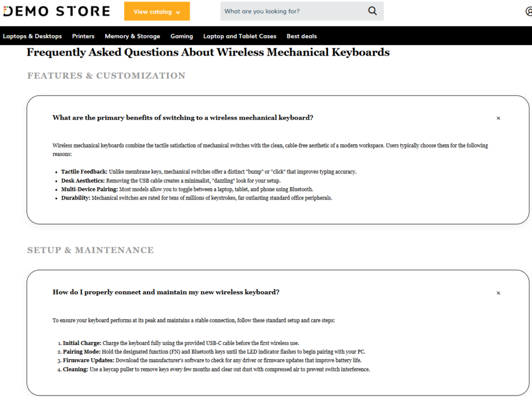Click the Demo Store logo

pos(55,11)
